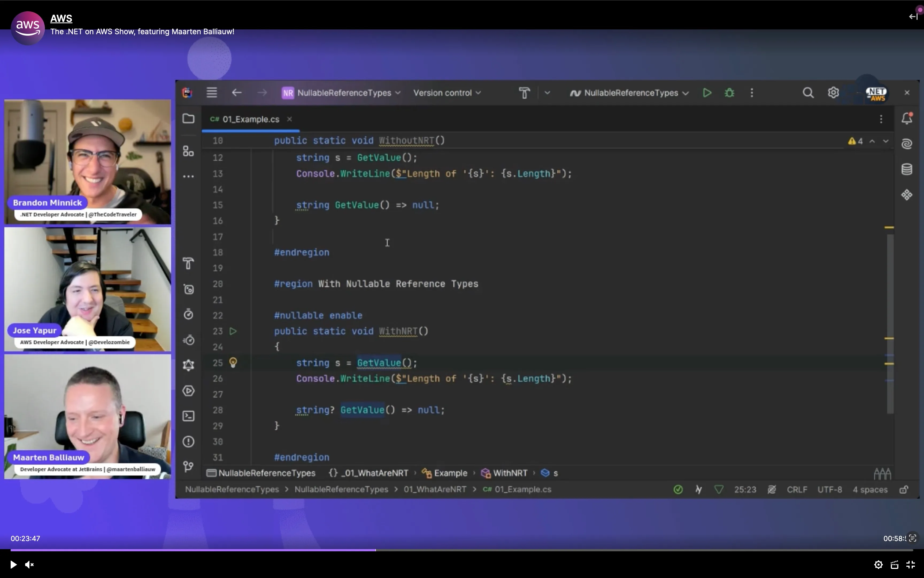Expand the NullableReferenceTypes project dropdown
The image size is (924, 578).
point(341,93)
